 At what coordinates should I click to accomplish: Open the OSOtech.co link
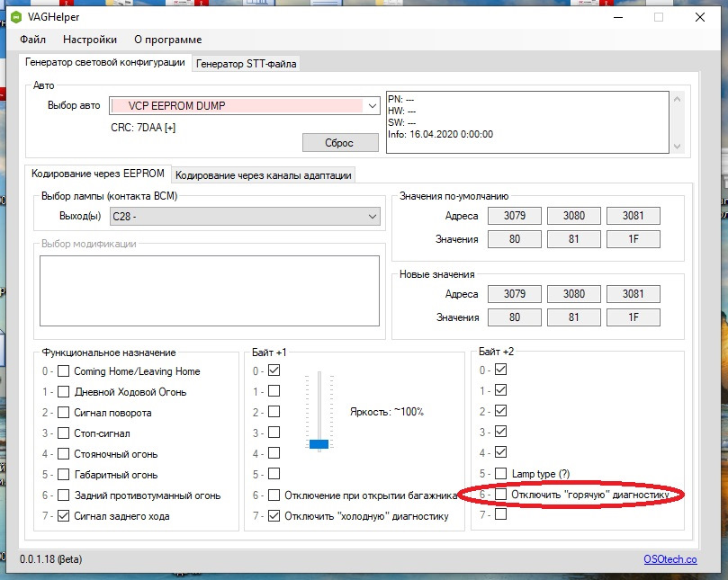pyautogui.click(x=670, y=559)
